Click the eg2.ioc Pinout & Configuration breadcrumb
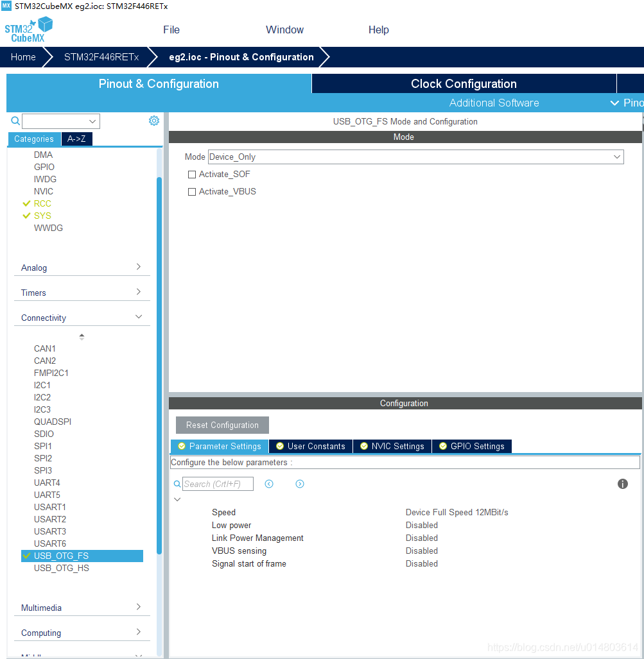Image resolution: width=644 pixels, height=659 pixels. [241, 57]
